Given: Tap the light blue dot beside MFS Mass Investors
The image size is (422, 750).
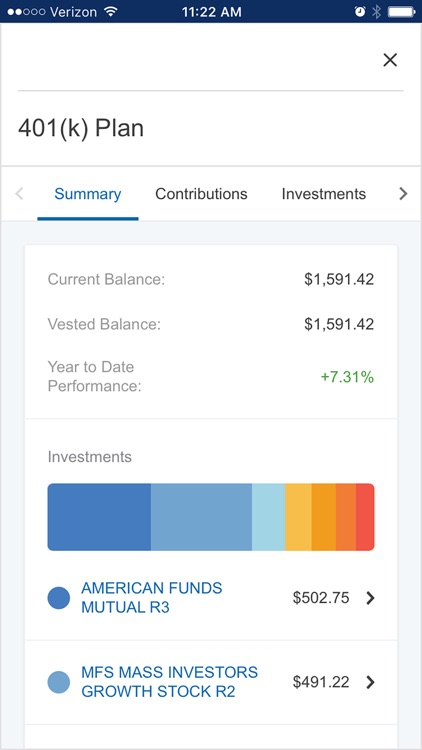Looking at the screenshot, I should pyautogui.click(x=59, y=682).
